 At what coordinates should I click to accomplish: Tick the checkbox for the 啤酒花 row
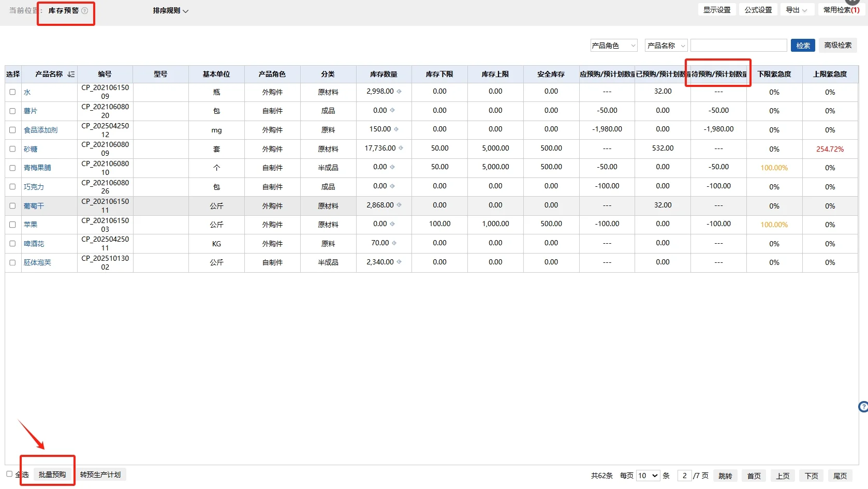[x=12, y=244]
